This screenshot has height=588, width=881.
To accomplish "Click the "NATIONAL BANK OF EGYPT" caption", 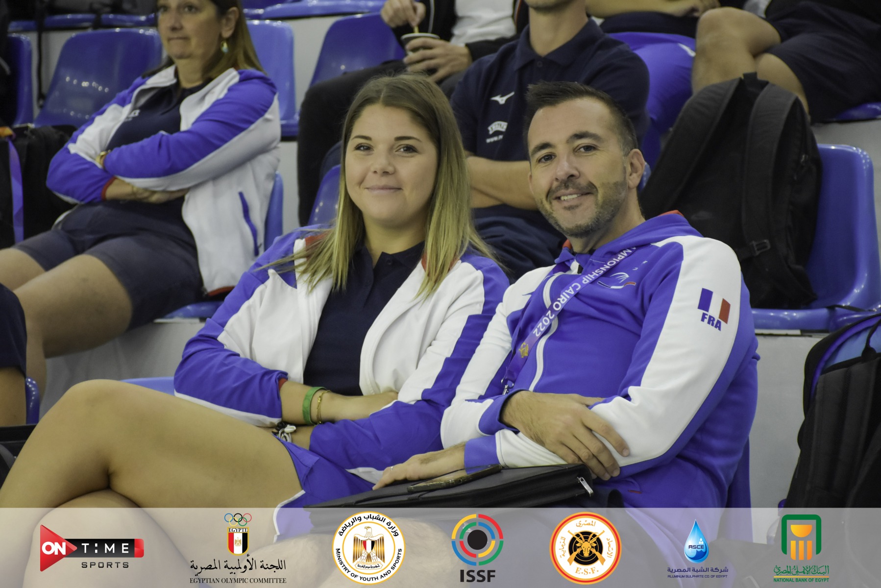I will point(801,580).
